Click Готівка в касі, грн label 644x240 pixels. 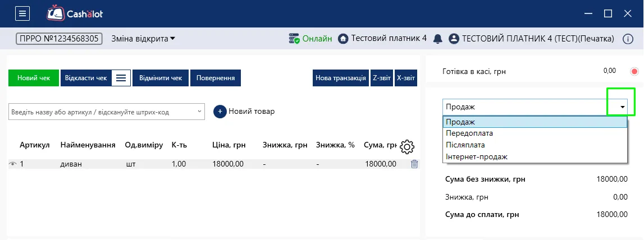pos(474,71)
